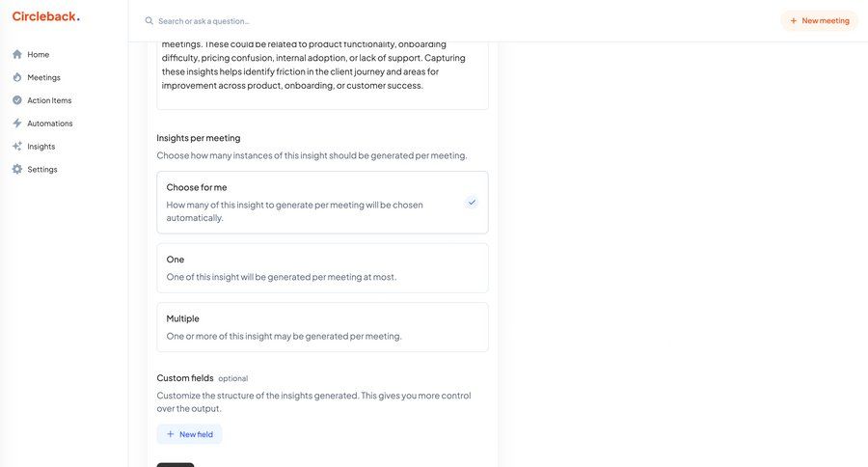Open Action Items in the sidebar

(49, 100)
